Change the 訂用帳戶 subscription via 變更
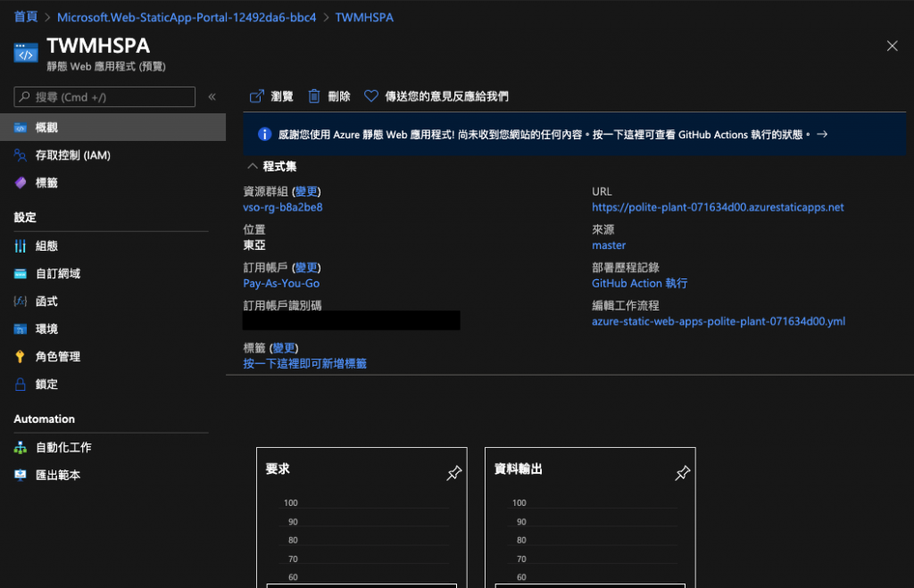Screen dimensions: 914x588 [306, 268]
